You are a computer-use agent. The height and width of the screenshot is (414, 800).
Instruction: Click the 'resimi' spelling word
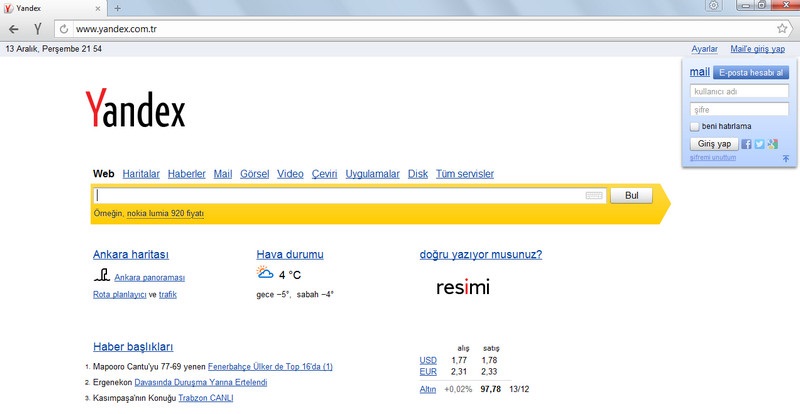click(x=463, y=287)
